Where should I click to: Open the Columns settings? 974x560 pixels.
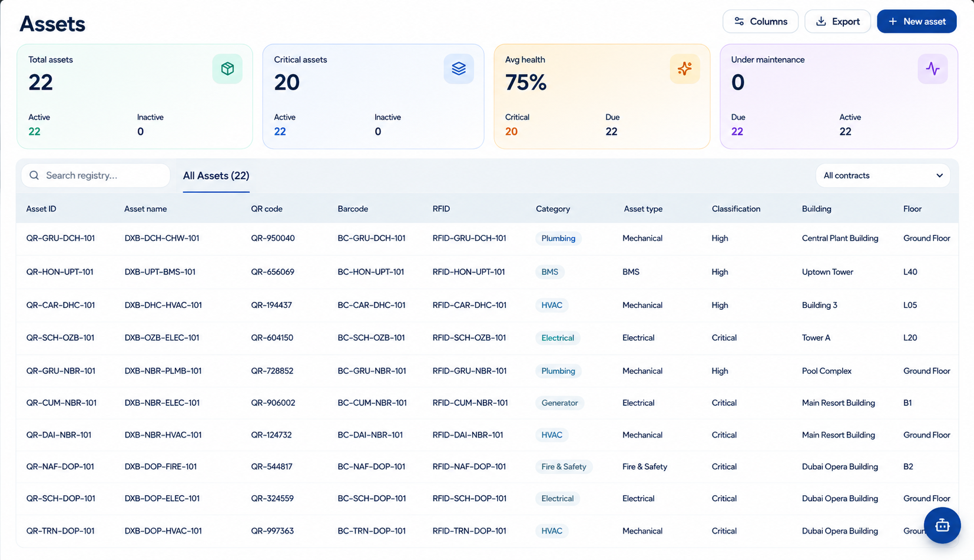click(760, 21)
